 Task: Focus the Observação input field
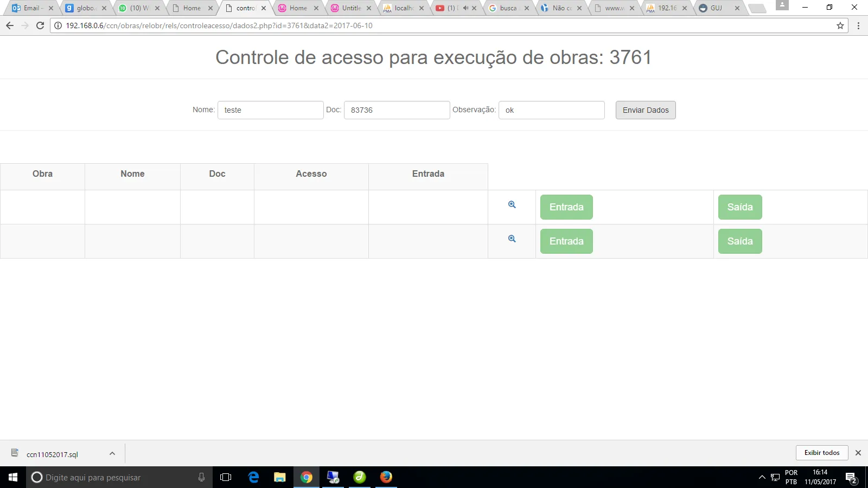pyautogui.click(x=551, y=110)
